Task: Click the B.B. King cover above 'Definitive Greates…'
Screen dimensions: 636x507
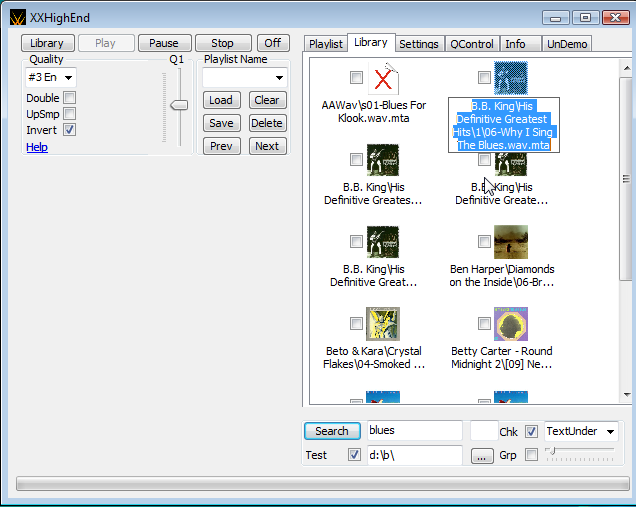Action: [383, 160]
